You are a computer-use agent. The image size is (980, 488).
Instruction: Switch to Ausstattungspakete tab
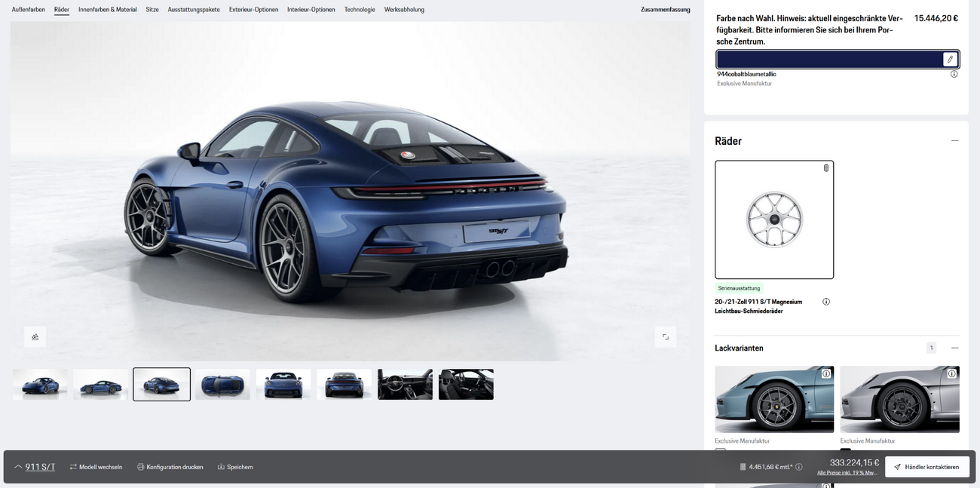point(194,10)
